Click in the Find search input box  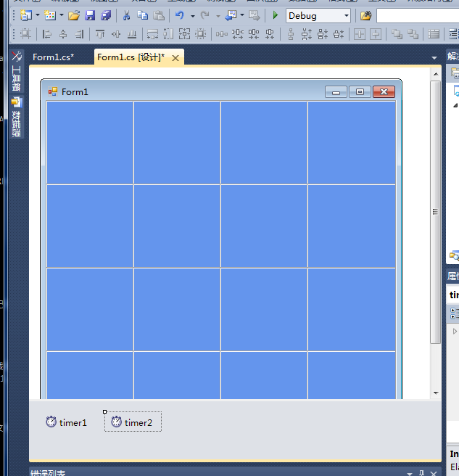point(418,15)
